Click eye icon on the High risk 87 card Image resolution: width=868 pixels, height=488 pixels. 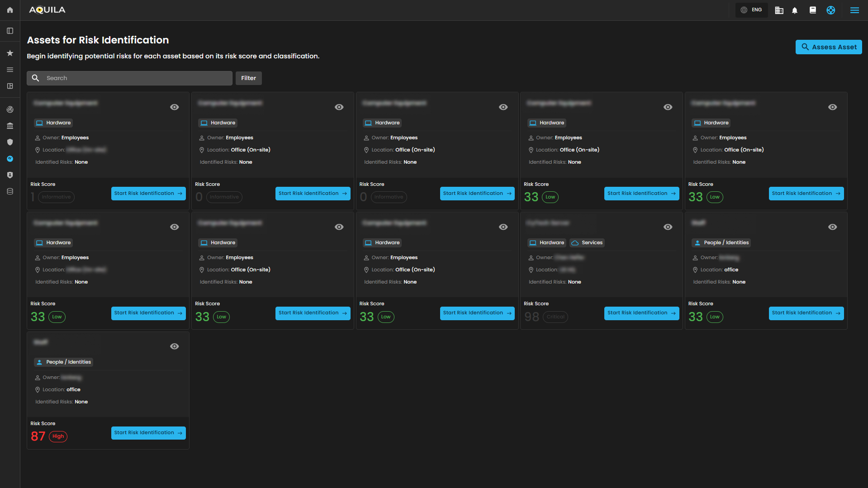174,346
